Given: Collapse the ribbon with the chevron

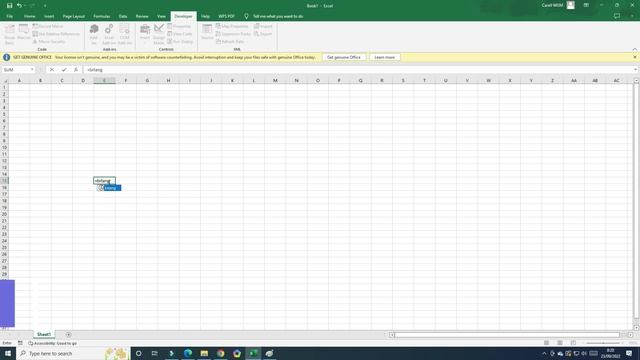Looking at the screenshot, I should tap(635, 49).
